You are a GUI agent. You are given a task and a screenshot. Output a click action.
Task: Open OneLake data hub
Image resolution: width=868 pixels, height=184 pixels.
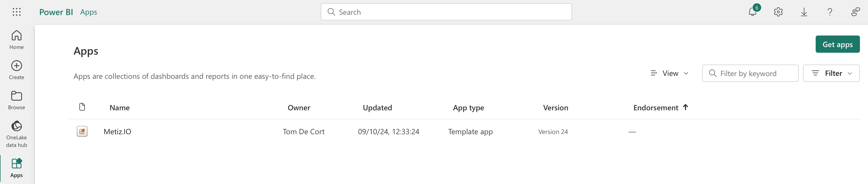click(x=17, y=134)
